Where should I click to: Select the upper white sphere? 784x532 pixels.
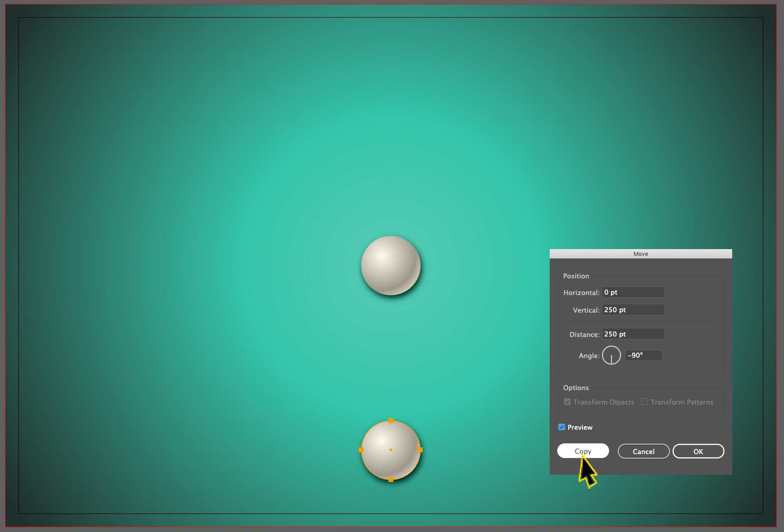pyautogui.click(x=390, y=266)
